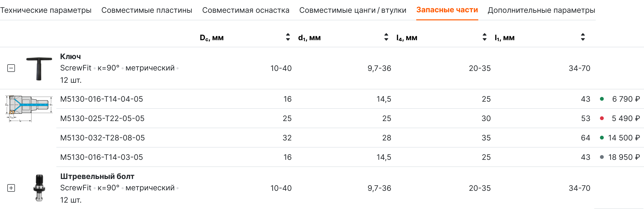
Task: Sort by l1 column arrows
Action: pos(583,37)
